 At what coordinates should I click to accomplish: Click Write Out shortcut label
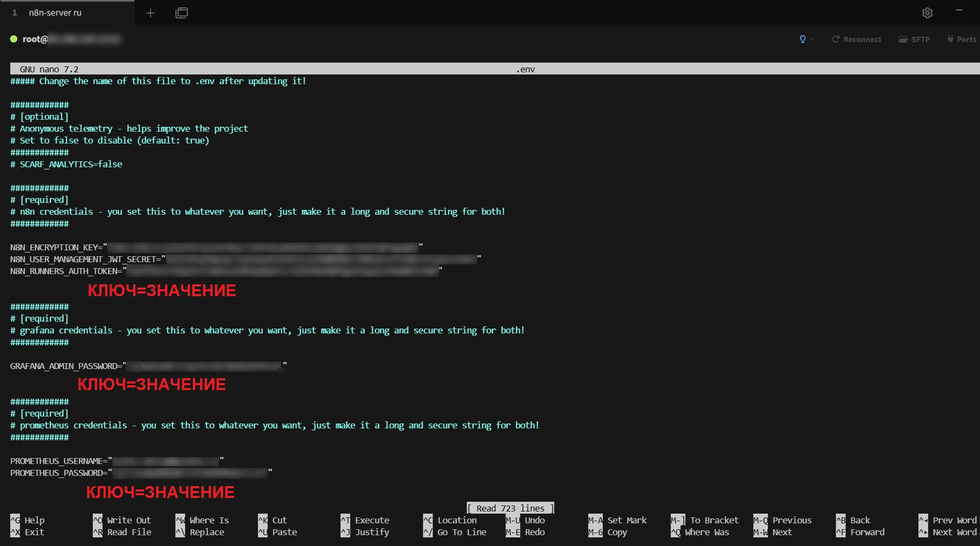coord(129,520)
